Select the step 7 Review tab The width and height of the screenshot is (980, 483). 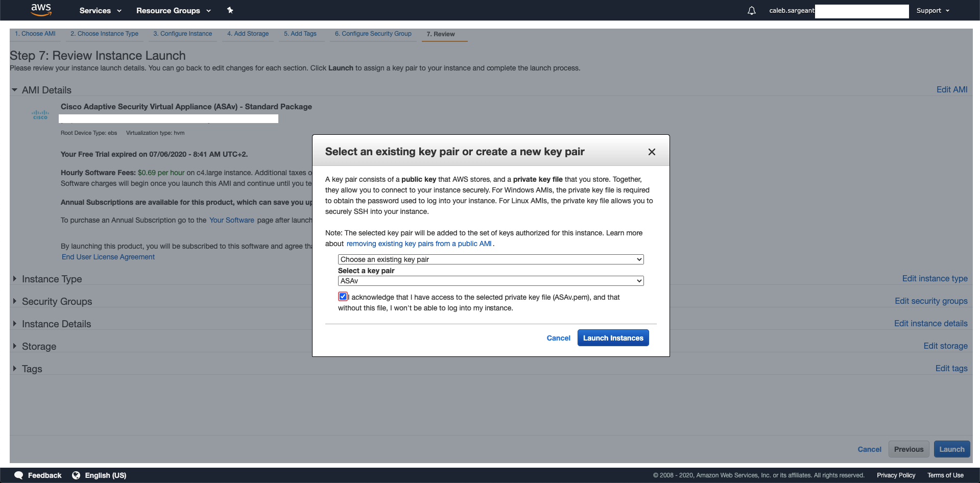[441, 34]
